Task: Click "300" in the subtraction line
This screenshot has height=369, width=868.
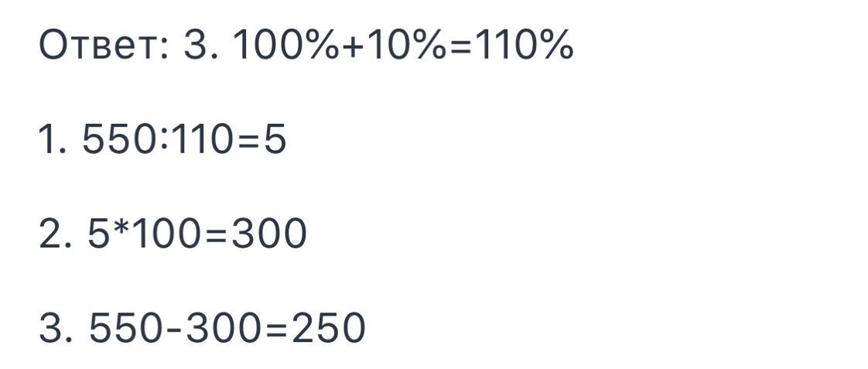Action: point(219,328)
